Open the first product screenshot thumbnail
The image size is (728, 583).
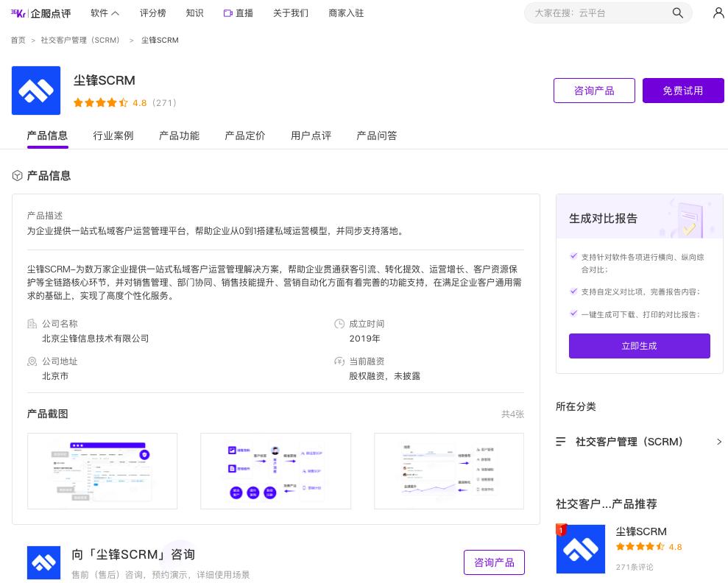coord(102,471)
